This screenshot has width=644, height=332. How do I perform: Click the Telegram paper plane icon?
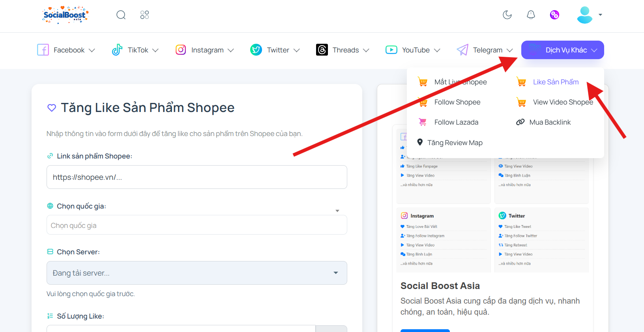click(462, 50)
